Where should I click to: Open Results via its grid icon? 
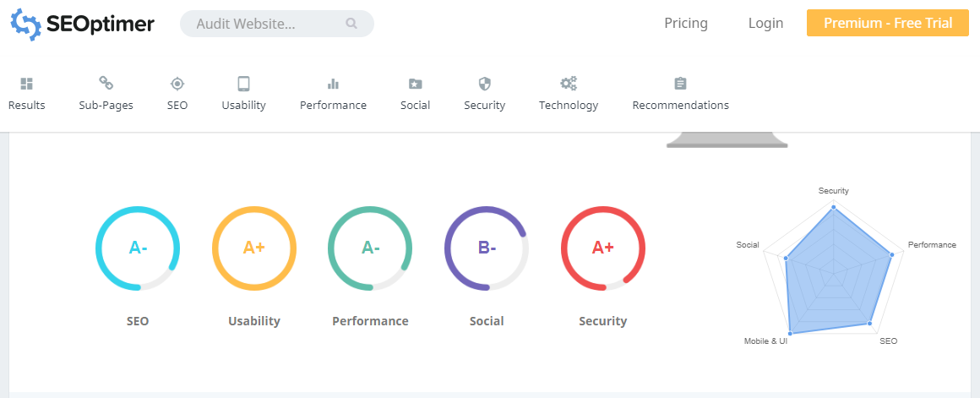26,84
